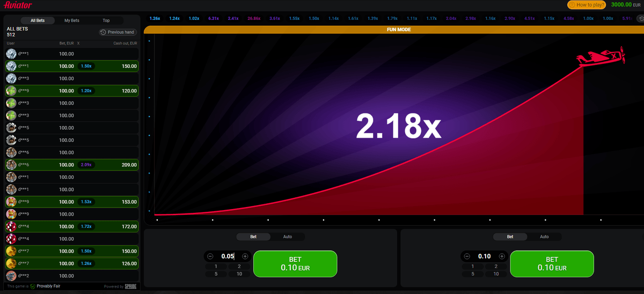Choose quick amount 5 in right panel
The image size is (644, 294).
473,274
